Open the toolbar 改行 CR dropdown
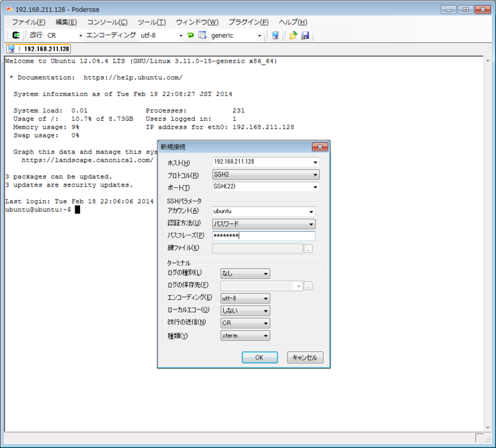This screenshot has height=448, width=496. [x=81, y=35]
